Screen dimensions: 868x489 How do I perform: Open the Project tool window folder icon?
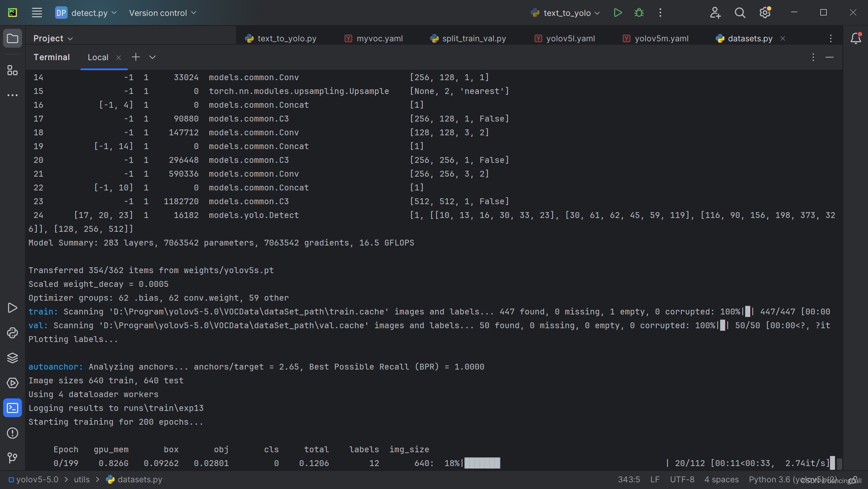click(x=13, y=38)
